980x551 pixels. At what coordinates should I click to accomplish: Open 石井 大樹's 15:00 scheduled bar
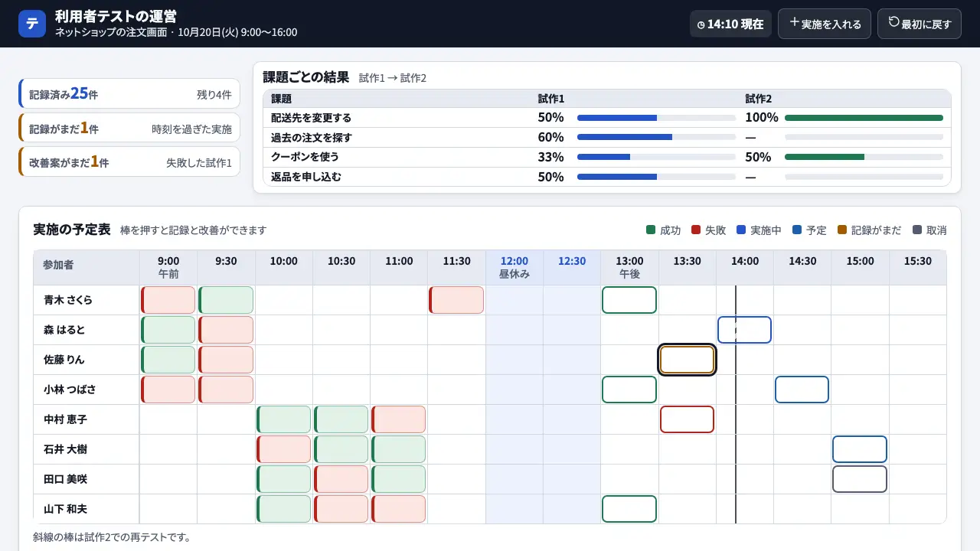tap(860, 449)
